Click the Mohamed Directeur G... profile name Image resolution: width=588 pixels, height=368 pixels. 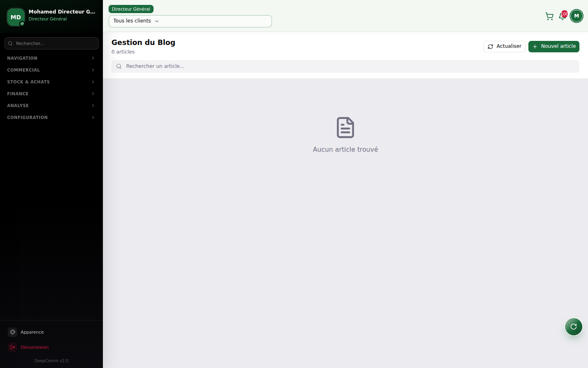(x=62, y=11)
